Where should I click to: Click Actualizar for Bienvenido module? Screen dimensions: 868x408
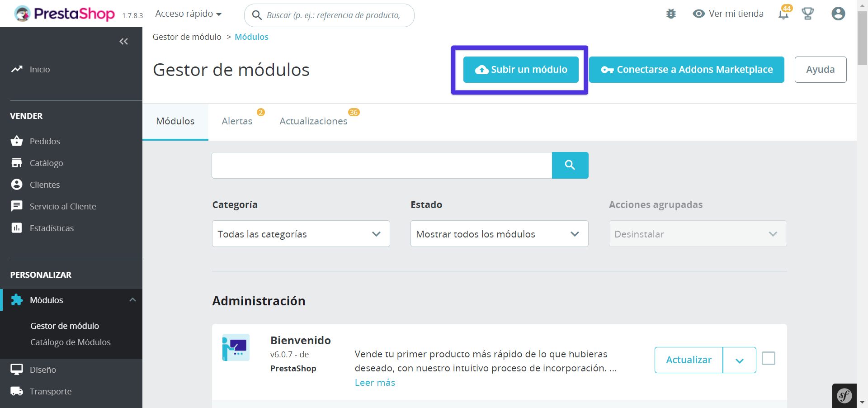689,360
